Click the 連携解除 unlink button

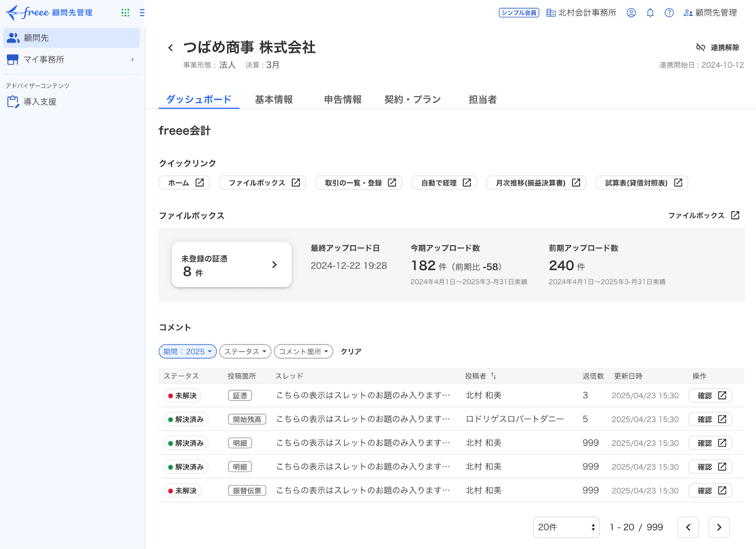pyautogui.click(x=718, y=47)
